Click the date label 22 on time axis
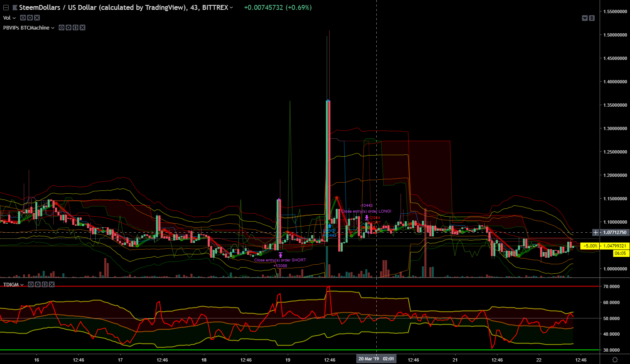 [539, 360]
